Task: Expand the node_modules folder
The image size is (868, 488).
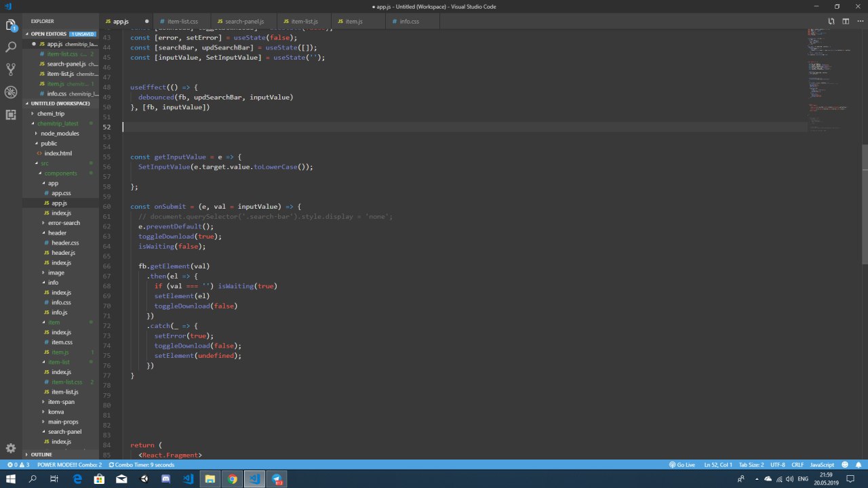Action: (x=60, y=134)
